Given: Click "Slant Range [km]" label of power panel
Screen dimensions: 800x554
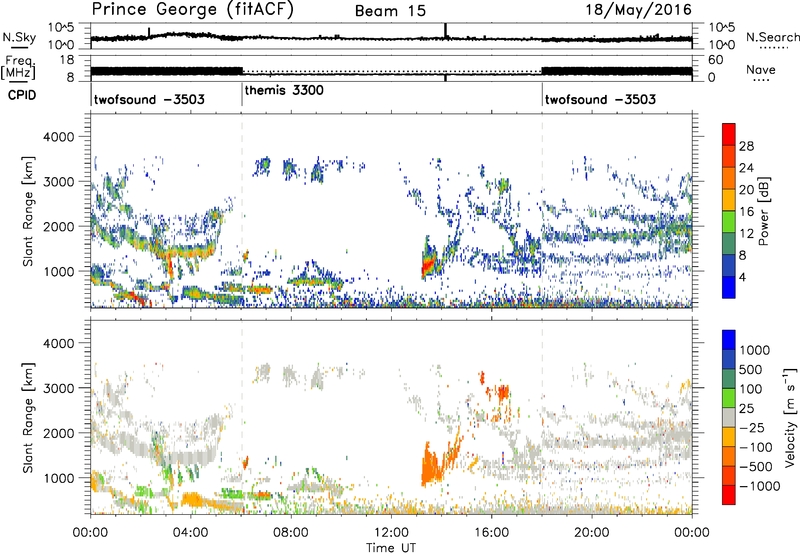Looking at the screenshot, I should tap(28, 211).
